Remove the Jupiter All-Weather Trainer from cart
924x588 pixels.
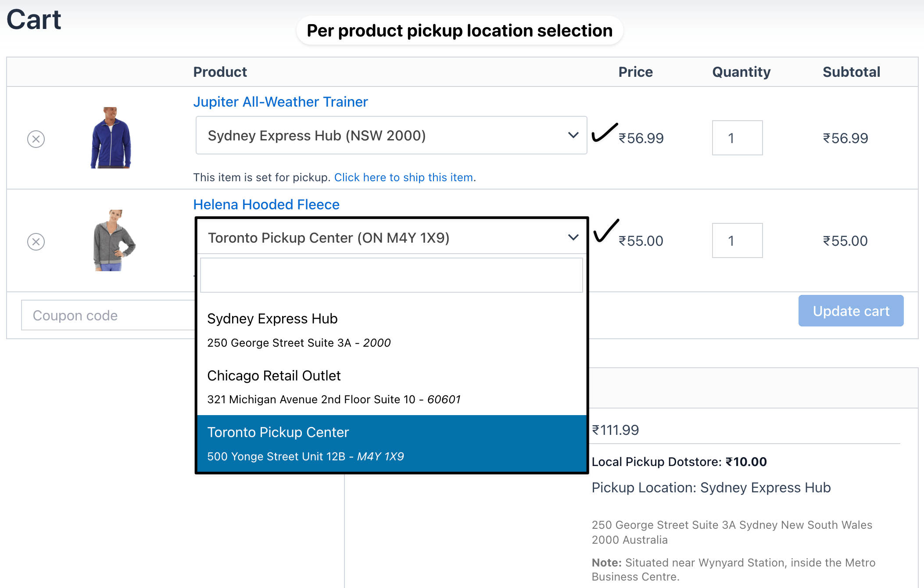pyautogui.click(x=36, y=138)
